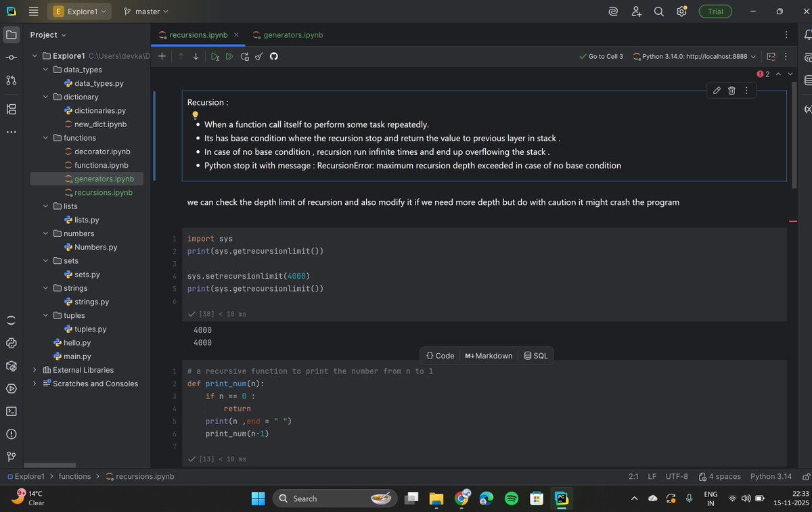The width and height of the screenshot is (812, 512).
Task: Click the 4 spaces indent setting
Action: pos(719,476)
